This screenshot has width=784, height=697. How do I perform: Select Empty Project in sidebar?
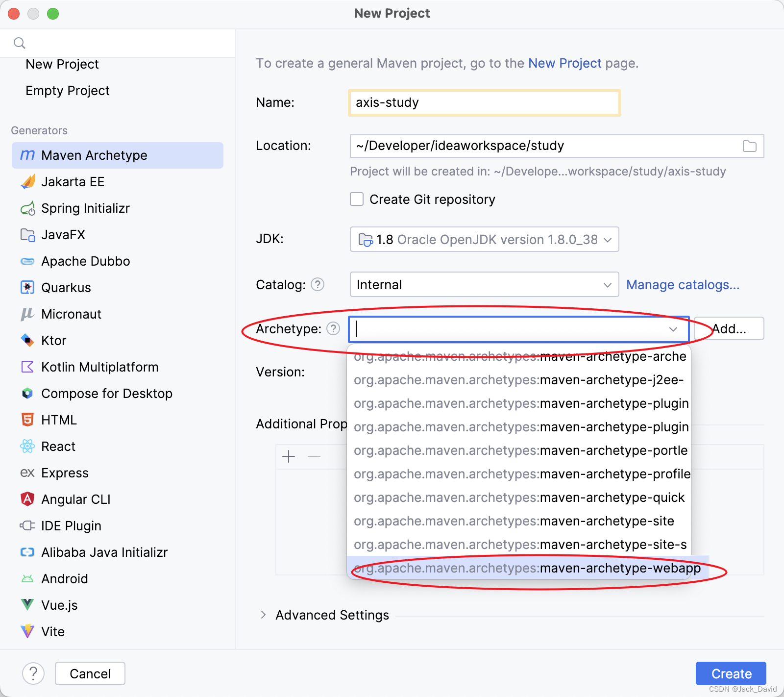coord(68,90)
